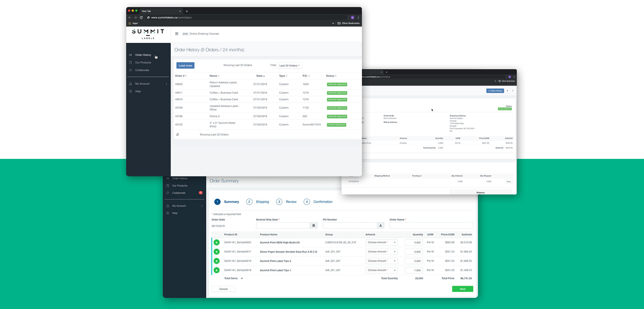644x309 pixels.
Task: Click PO value Summit071919
Action: coord(312,125)
